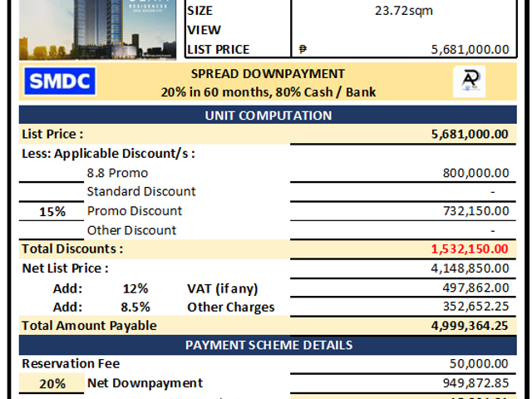The height and width of the screenshot is (399, 532).
Task: Click the empty VIEW value cell
Action: pos(404,30)
